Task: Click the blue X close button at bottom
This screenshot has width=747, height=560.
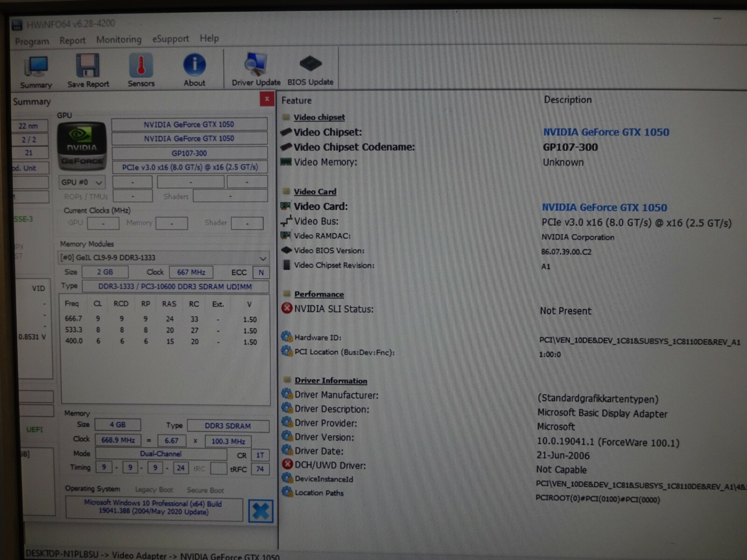Action: click(x=261, y=511)
